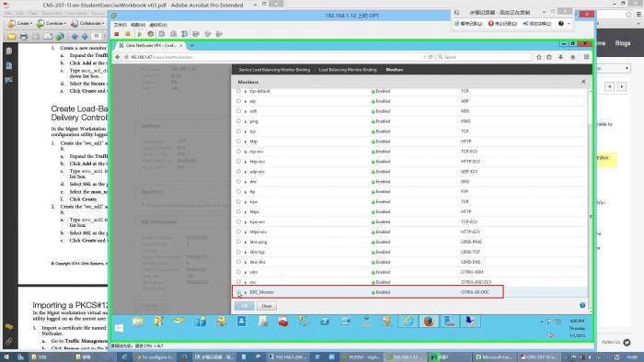The height and width of the screenshot is (362, 644).
Task: Click the Firefox Search box
Action: 484,57
